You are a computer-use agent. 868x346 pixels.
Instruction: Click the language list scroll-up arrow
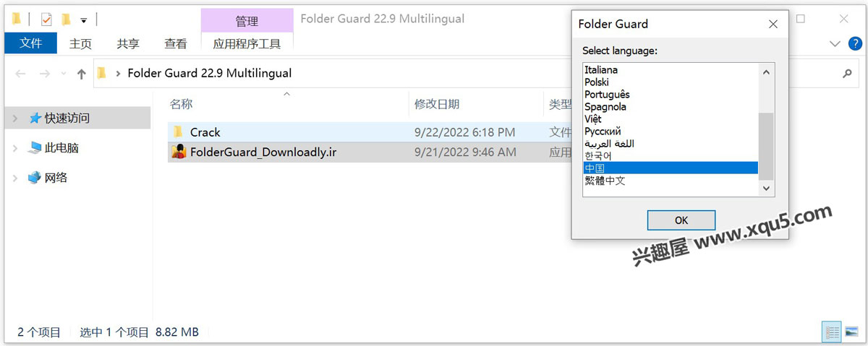(765, 71)
